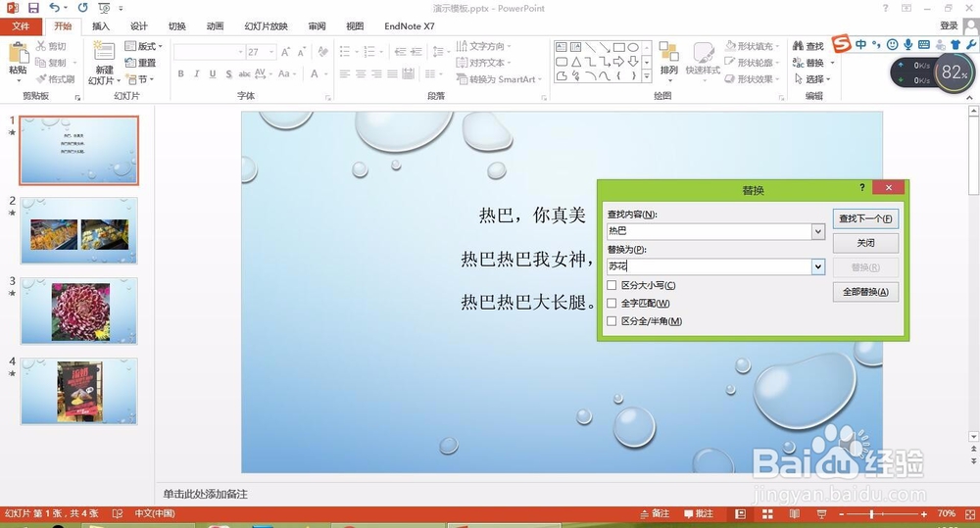Viewport: 980px width, 528px height.
Task: Open the font name dropdown
Action: click(241, 52)
